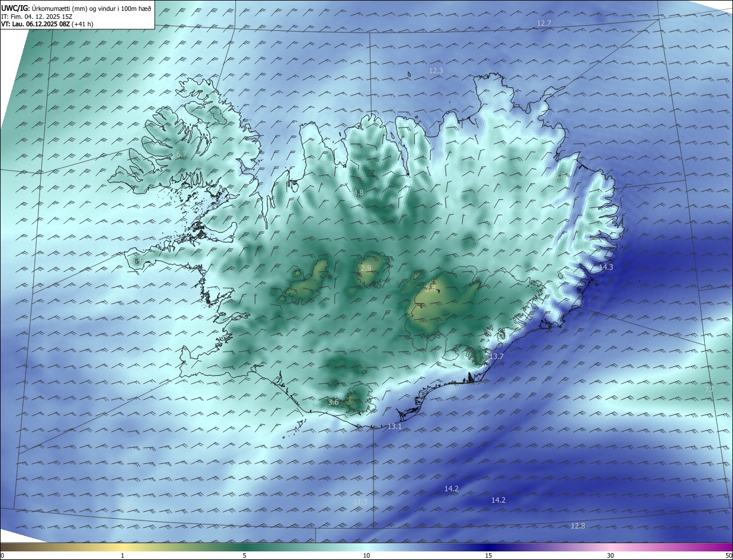
Task: Click the color scale tick label 0
Action: (x=2, y=555)
